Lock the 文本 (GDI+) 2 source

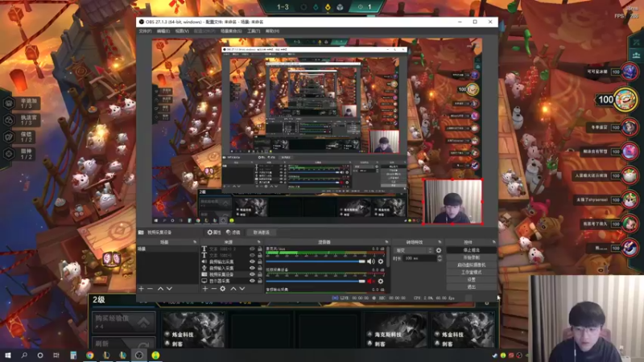[259, 249]
